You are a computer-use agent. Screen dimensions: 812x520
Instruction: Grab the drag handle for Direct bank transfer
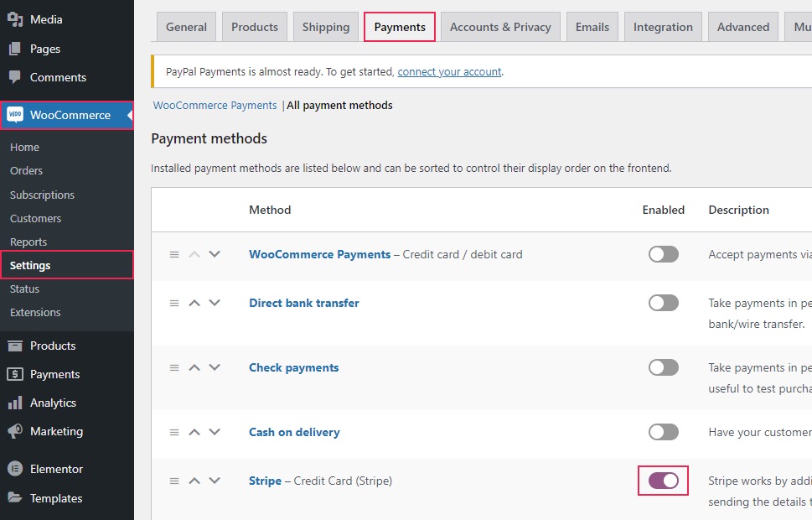coord(174,304)
